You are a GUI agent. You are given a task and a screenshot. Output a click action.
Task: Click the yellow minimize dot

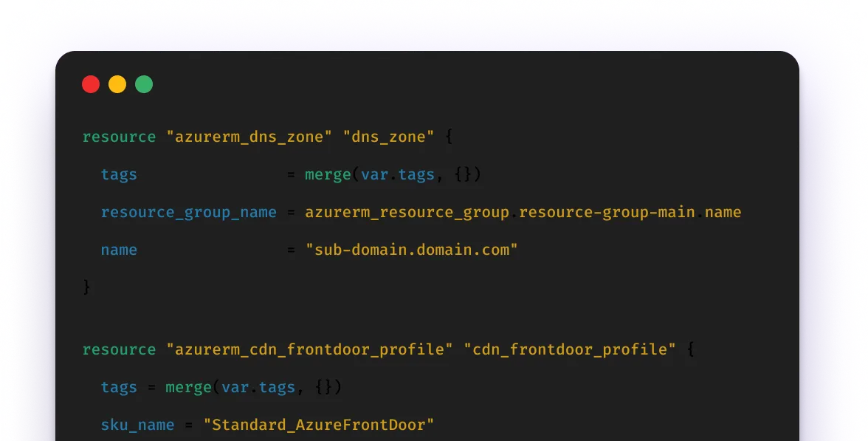coord(117,83)
